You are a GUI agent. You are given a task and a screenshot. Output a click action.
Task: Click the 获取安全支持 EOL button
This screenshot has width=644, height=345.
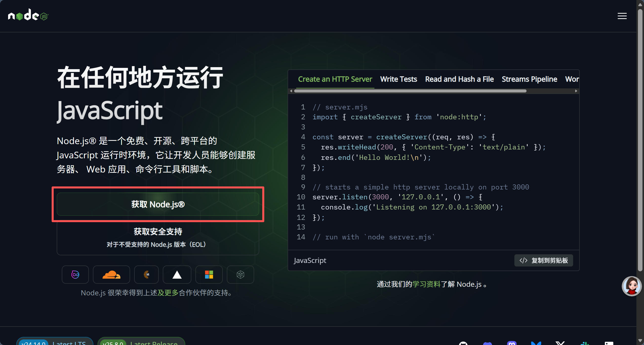click(x=158, y=237)
